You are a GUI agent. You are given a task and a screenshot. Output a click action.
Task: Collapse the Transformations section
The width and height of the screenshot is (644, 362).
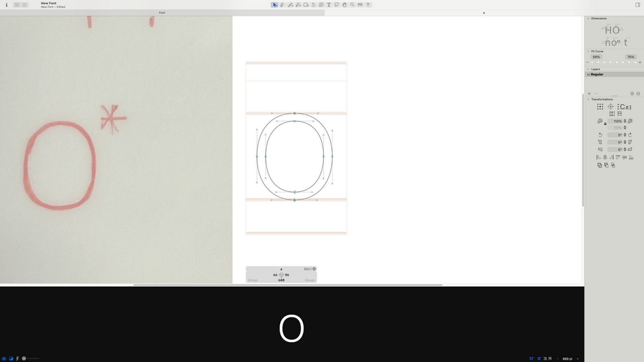[588, 99]
